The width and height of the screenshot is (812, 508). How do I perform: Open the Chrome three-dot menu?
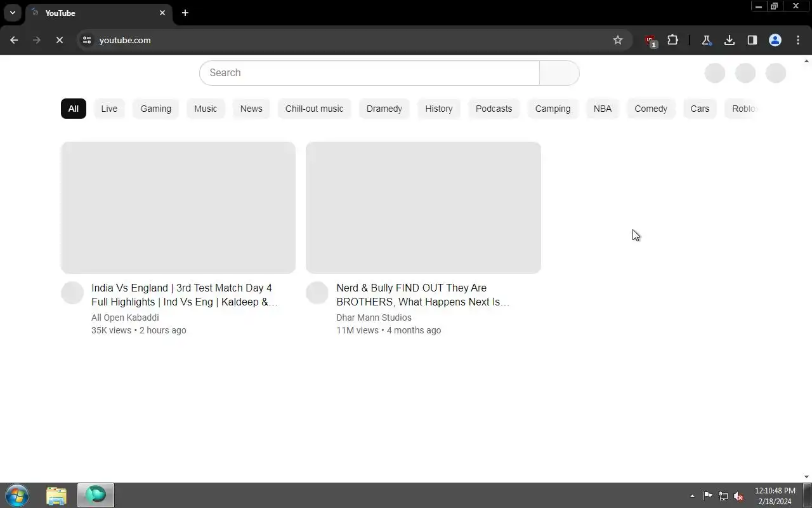point(798,40)
